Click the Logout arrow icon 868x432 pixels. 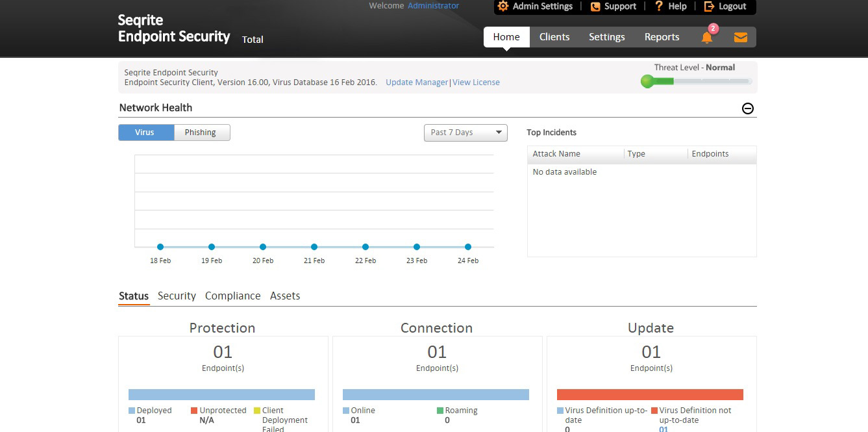click(709, 6)
